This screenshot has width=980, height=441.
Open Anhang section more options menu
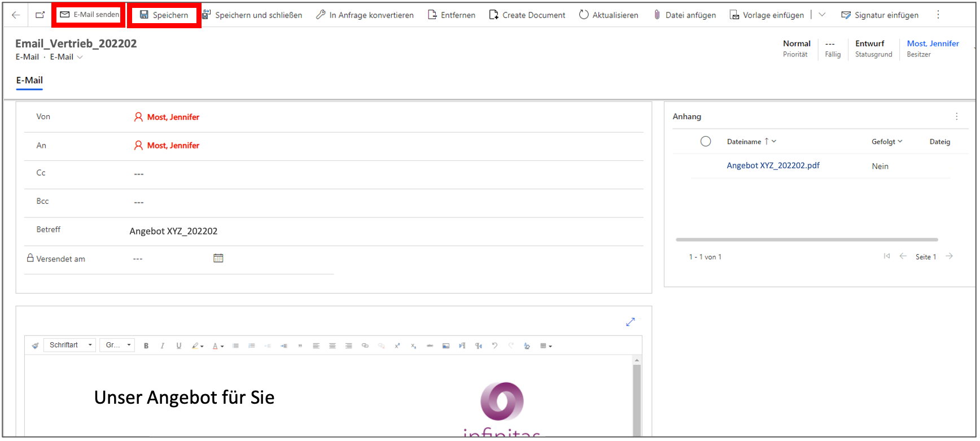[x=956, y=116]
